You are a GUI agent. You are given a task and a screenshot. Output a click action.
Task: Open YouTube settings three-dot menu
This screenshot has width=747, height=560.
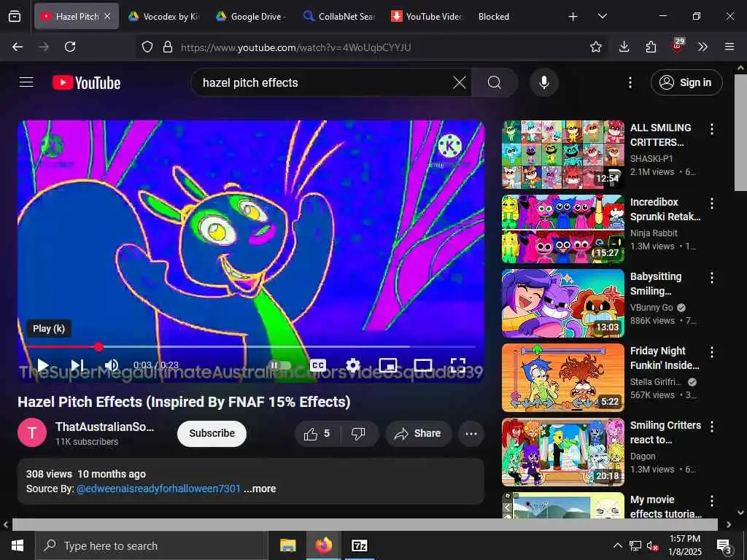coord(630,82)
